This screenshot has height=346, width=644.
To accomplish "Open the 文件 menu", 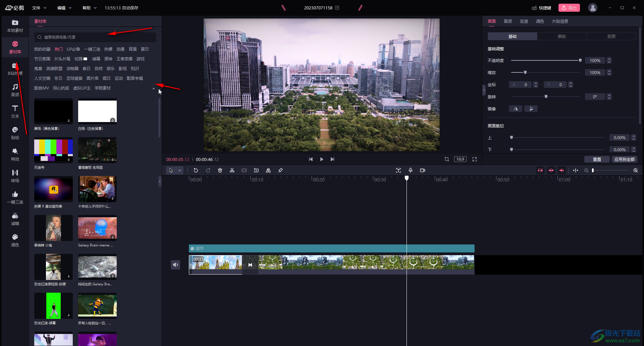I will click(x=39, y=8).
